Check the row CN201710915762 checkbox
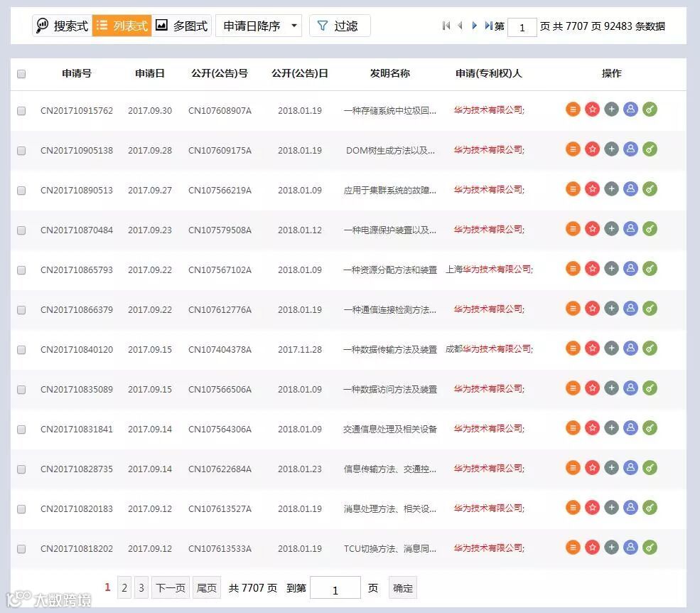Viewport: 700px width, 613px height. click(21, 111)
